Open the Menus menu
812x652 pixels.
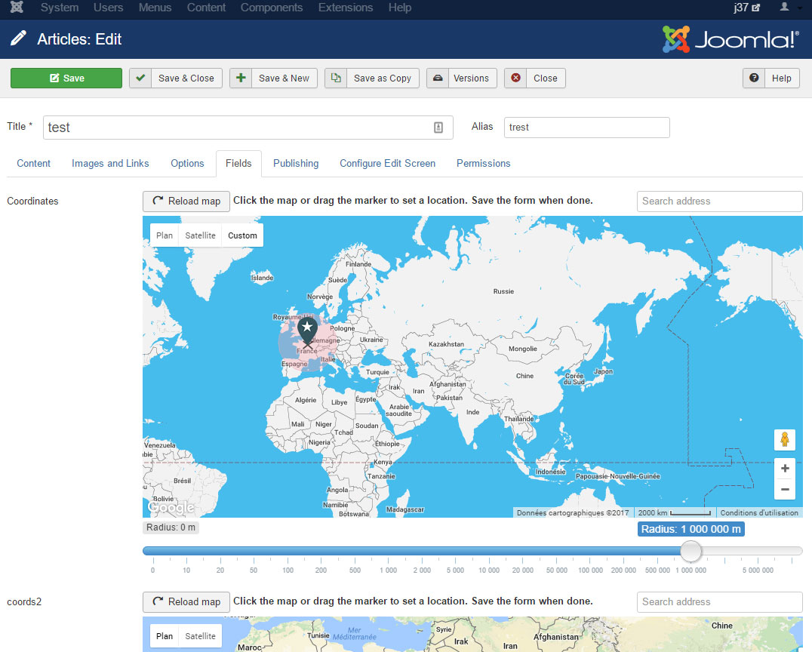(155, 8)
